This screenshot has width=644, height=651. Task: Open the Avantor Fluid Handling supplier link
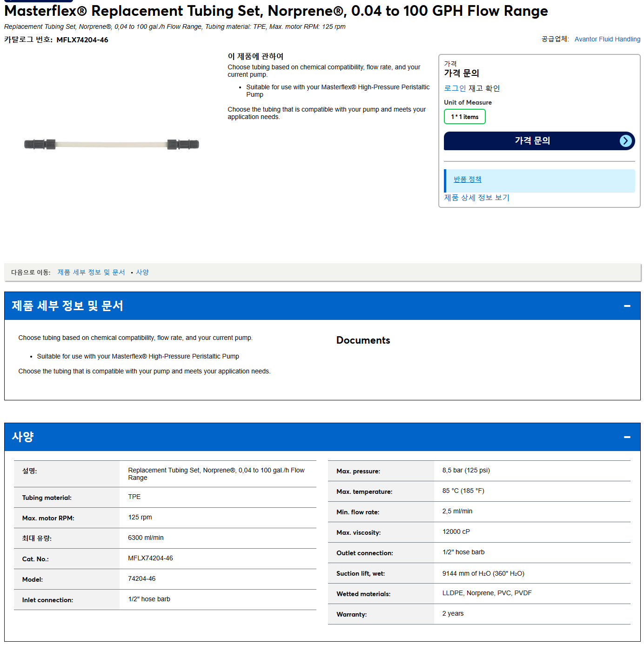(607, 39)
